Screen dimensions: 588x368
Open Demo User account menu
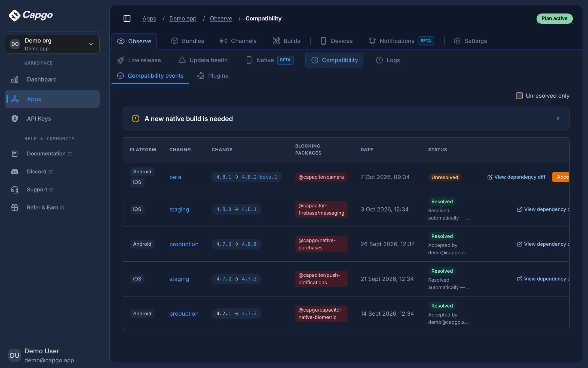click(52, 355)
